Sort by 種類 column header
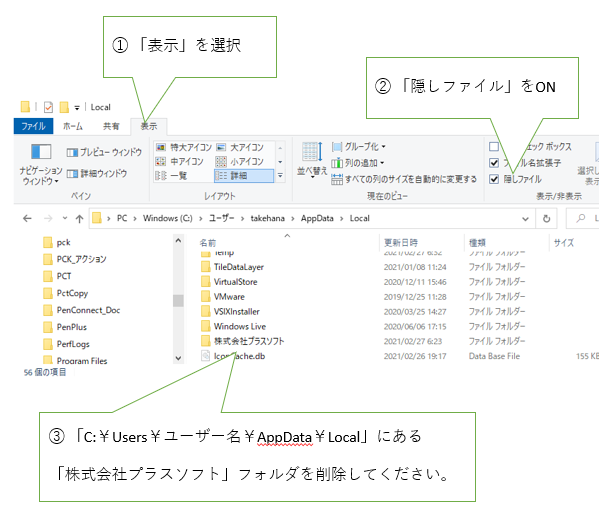The height and width of the screenshot is (520, 599). (x=477, y=243)
